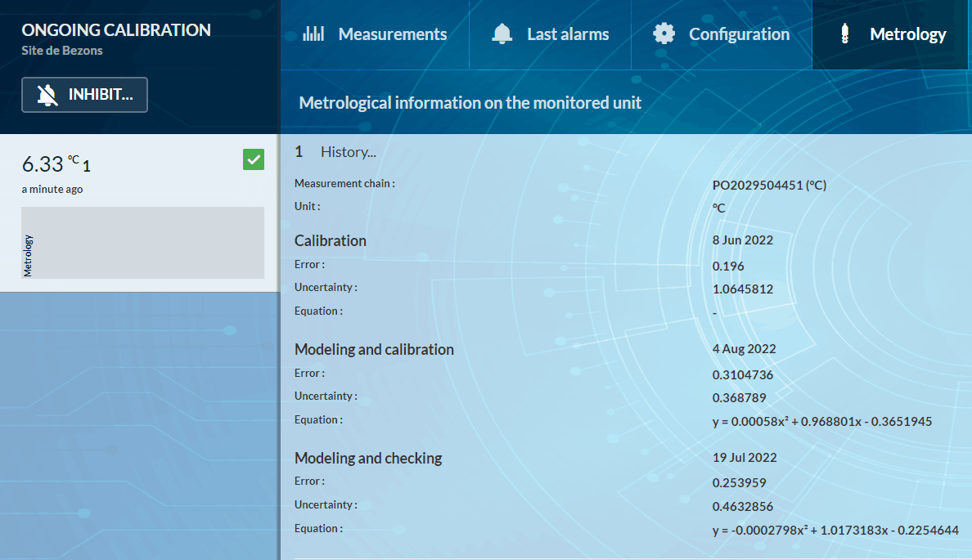Click the error value 0.3104736

pyautogui.click(x=743, y=374)
